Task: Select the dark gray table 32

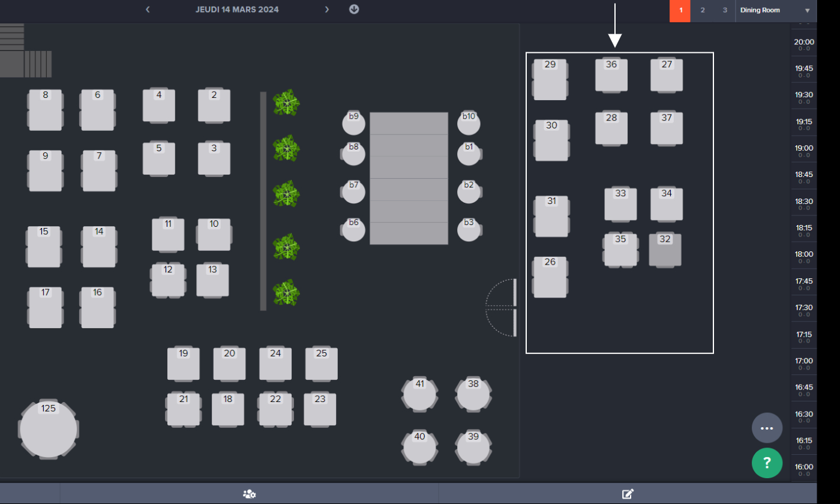Action: 665,251
